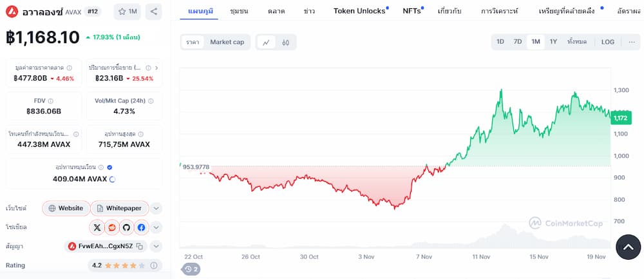
Task: Switch to line chart view icon
Action: click(266, 42)
